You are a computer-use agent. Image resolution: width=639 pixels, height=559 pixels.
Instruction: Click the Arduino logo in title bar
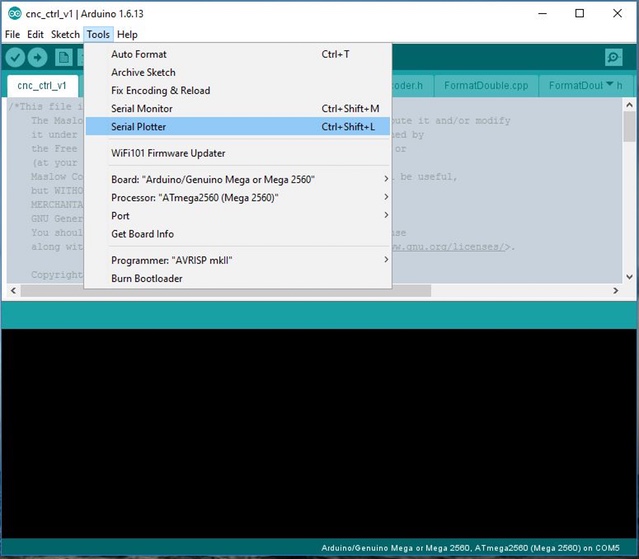[15, 13]
